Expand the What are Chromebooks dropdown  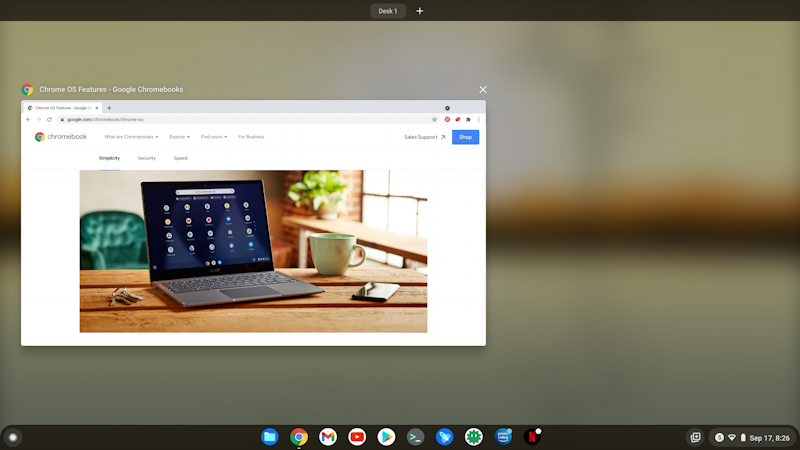point(131,137)
